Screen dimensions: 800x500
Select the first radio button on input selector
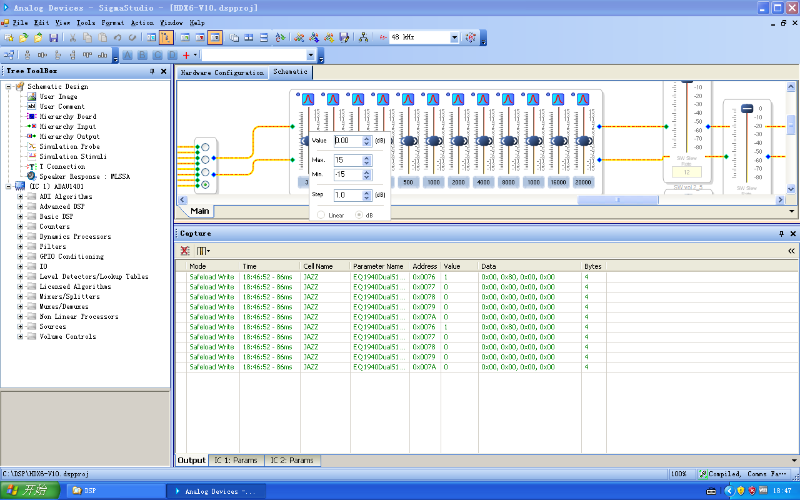(x=205, y=147)
